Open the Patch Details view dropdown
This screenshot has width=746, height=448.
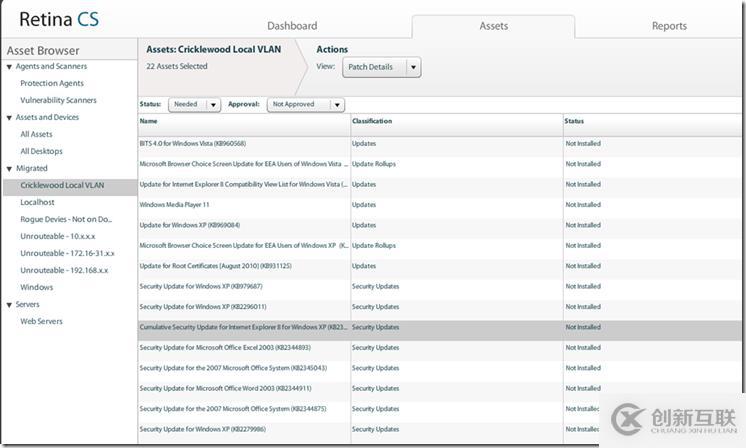point(382,67)
